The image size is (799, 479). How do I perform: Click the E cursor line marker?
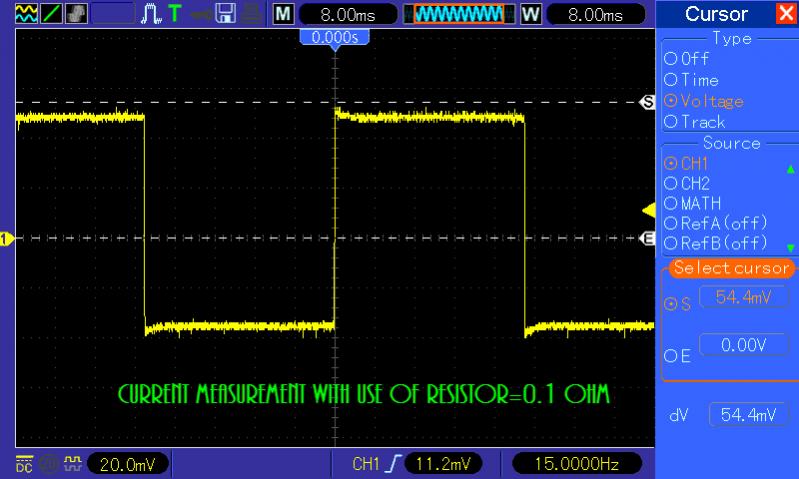tap(647, 238)
